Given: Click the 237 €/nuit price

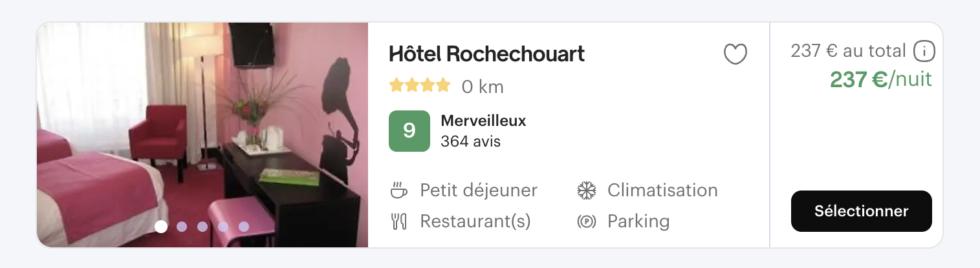Looking at the screenshot, I should (880, 79).
